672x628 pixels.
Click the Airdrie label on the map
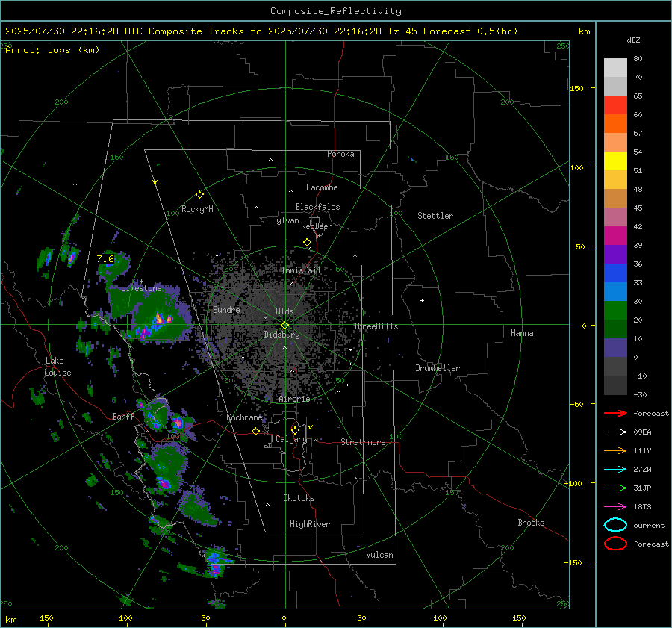pyautogui.click(x=294, y=399)
